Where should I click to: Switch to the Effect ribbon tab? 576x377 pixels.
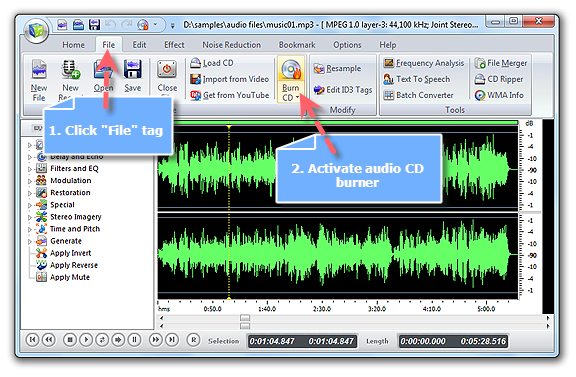click(174, 45)
